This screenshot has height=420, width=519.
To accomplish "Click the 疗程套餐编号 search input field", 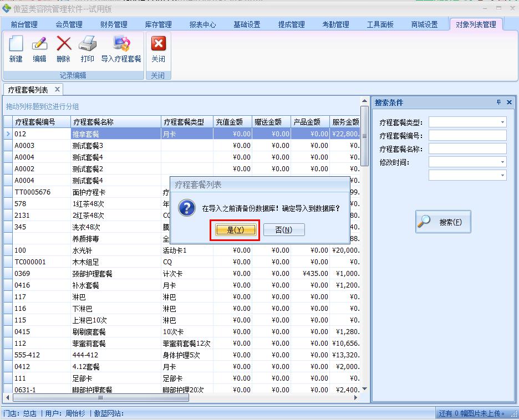I will pyautogui.click(x=467, y=136).
